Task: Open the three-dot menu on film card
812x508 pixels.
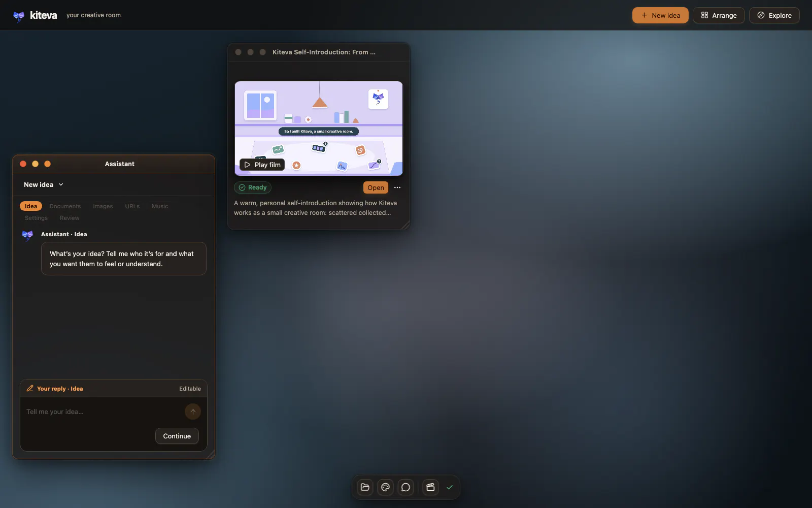Action: pyautogui.click(x=397, y=187)
